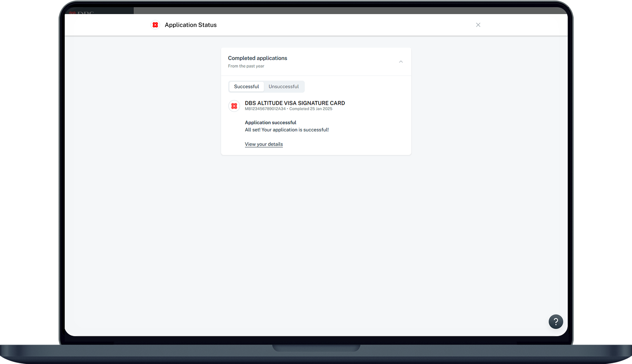Click the Completed 25 Jan 2025 date

pos(311,109)
